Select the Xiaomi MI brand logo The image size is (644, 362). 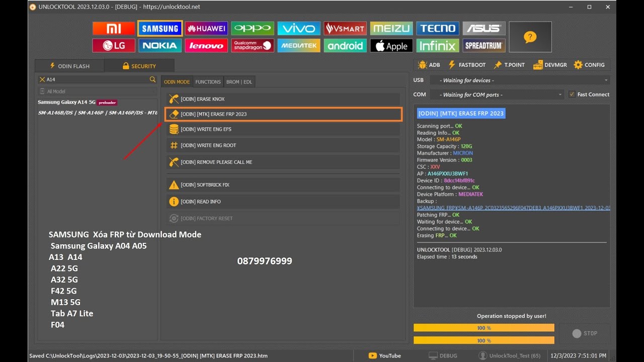coord(114,29)
